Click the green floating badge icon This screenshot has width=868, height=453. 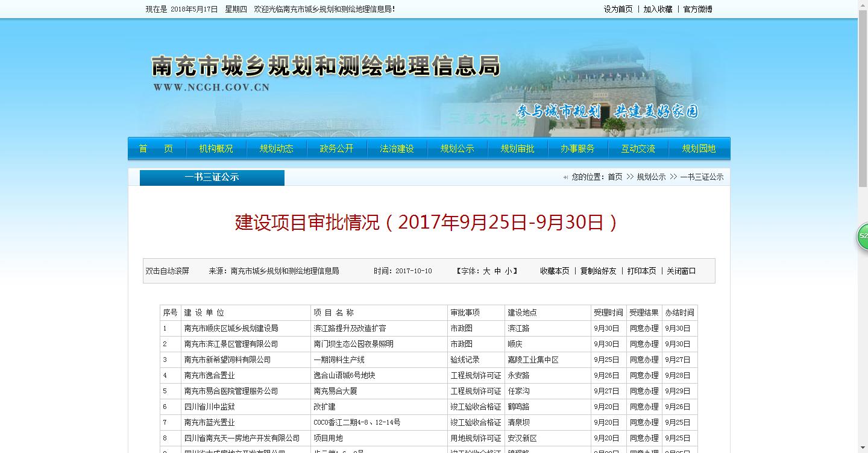tap(863, 236)
